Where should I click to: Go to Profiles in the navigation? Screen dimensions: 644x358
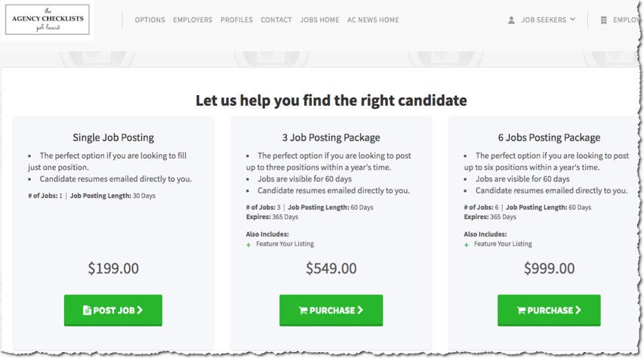pyautogui.click(x=236, y=20)
